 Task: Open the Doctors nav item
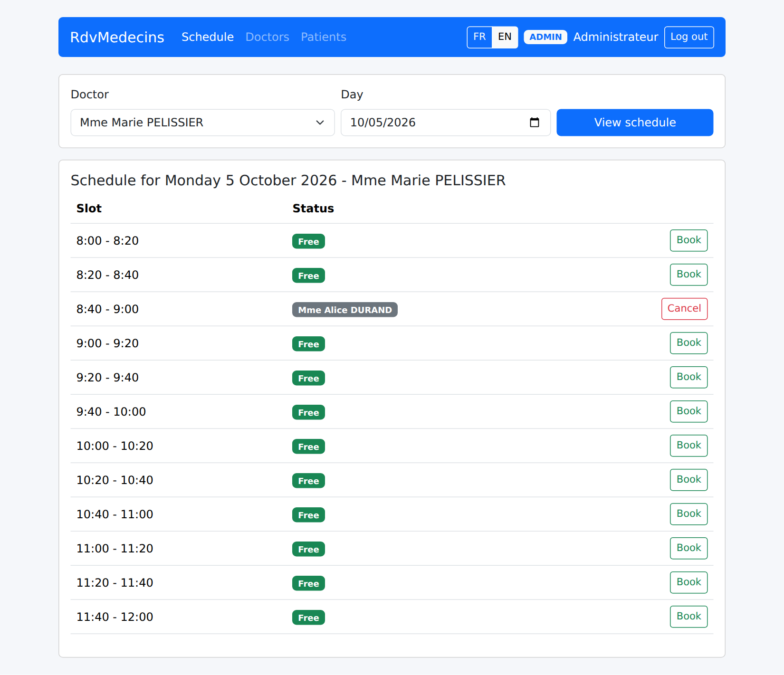click(267, 37)
